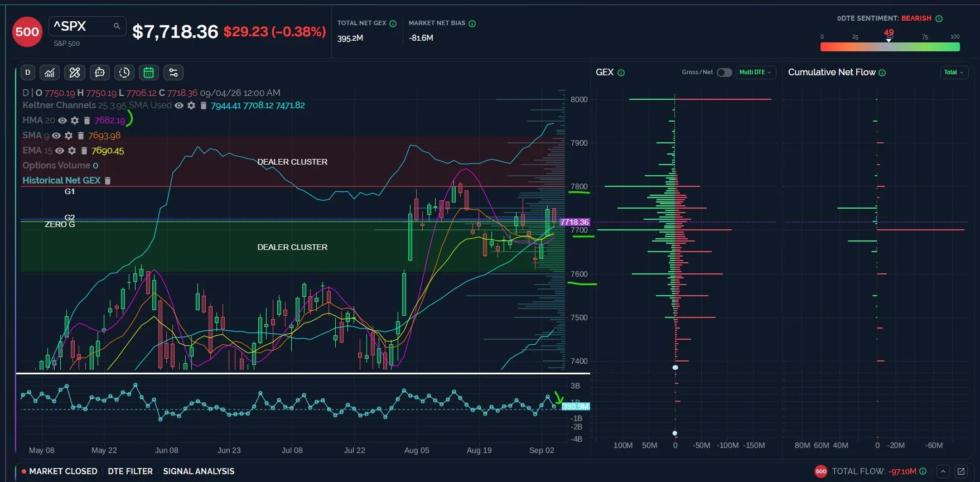Image resolution: width=980 pixels, height=482 pixels.
Task: Open the DTE FILTER tab
Action: pos(130,471)
